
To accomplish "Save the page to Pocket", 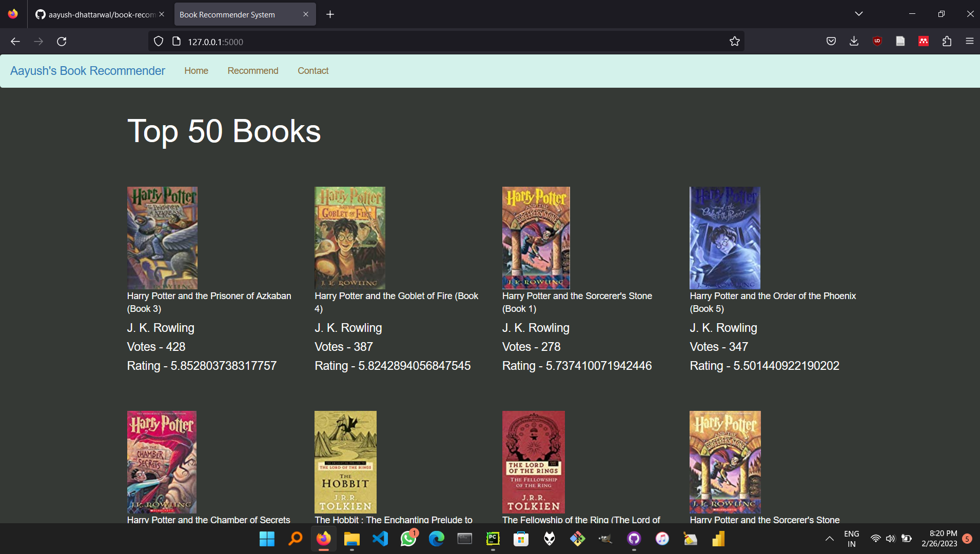I will tap(831, 41).
